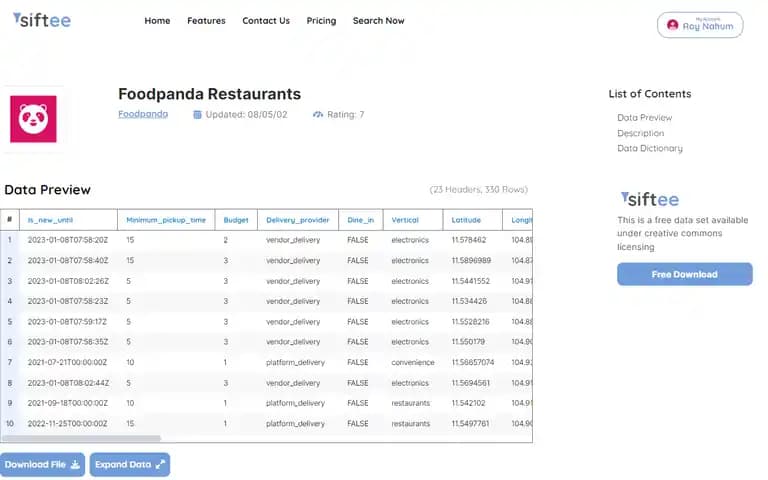The height and width of the screenshot is (480, 768).
Task: Select cell 2022-11-25T00:00:00Z in row 10
Action: [67, 424]
